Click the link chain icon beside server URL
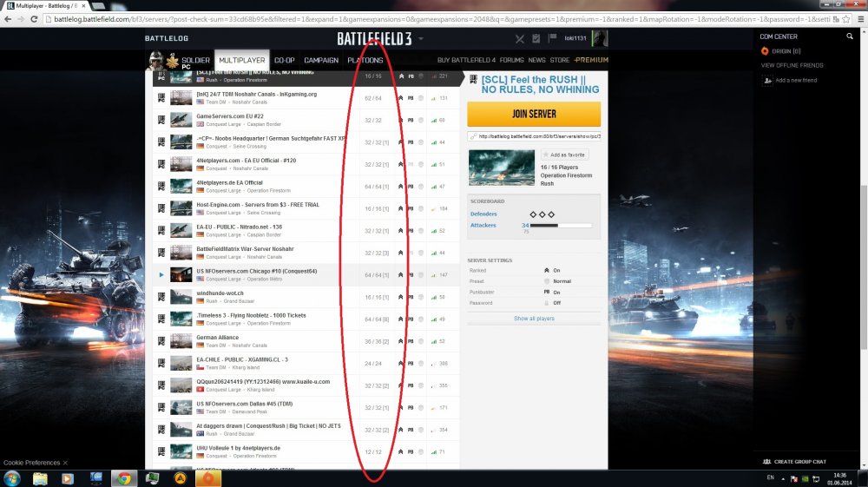The height and width of the screenshot is (487, 868). (x=473, y=136)
